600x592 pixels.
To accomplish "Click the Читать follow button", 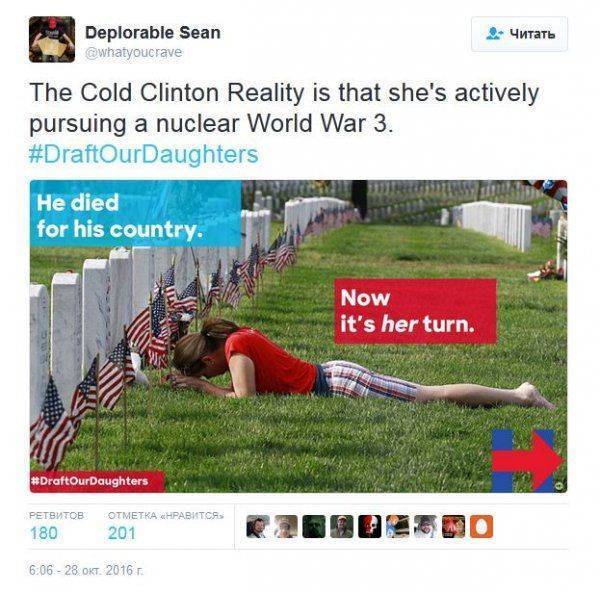I will (x=519, y=34).
